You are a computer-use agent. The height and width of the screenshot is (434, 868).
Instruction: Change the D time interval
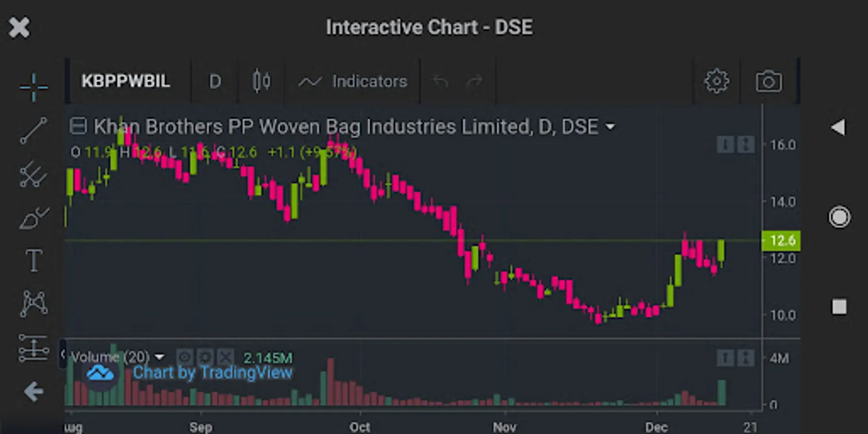point(215,81)
